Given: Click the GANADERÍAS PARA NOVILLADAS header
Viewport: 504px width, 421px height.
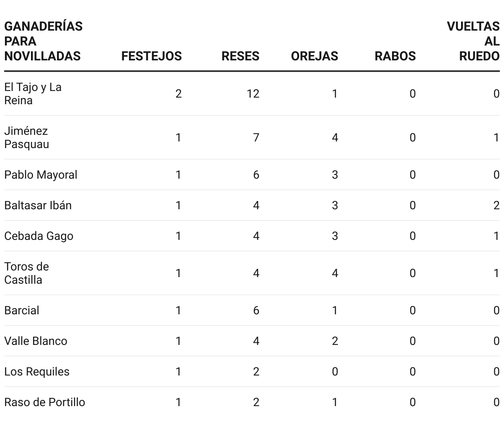Looking at the screenshot, I should click(43, 41).
